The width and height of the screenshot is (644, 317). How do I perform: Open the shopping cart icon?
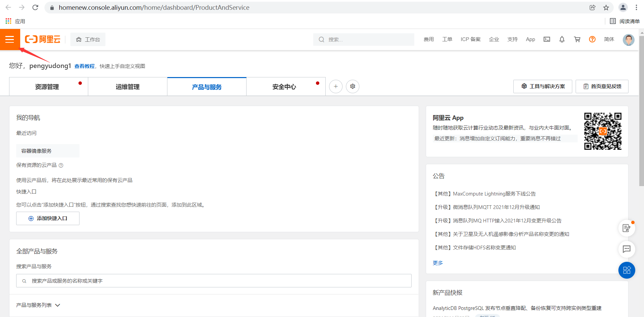(577, 39)
